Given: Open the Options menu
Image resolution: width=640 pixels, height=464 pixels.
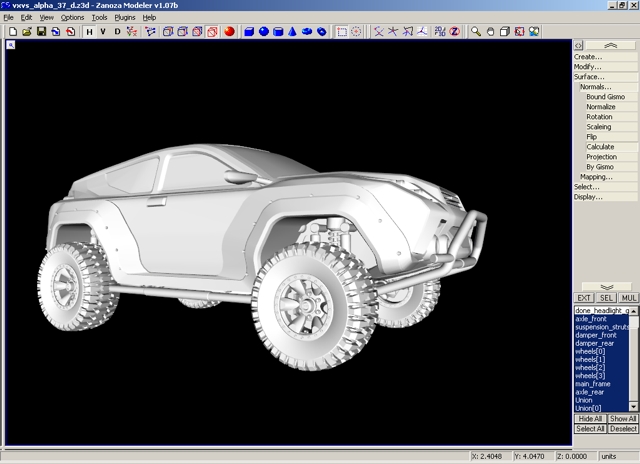Looking at the screenshot, I should [x=73, y=17].
